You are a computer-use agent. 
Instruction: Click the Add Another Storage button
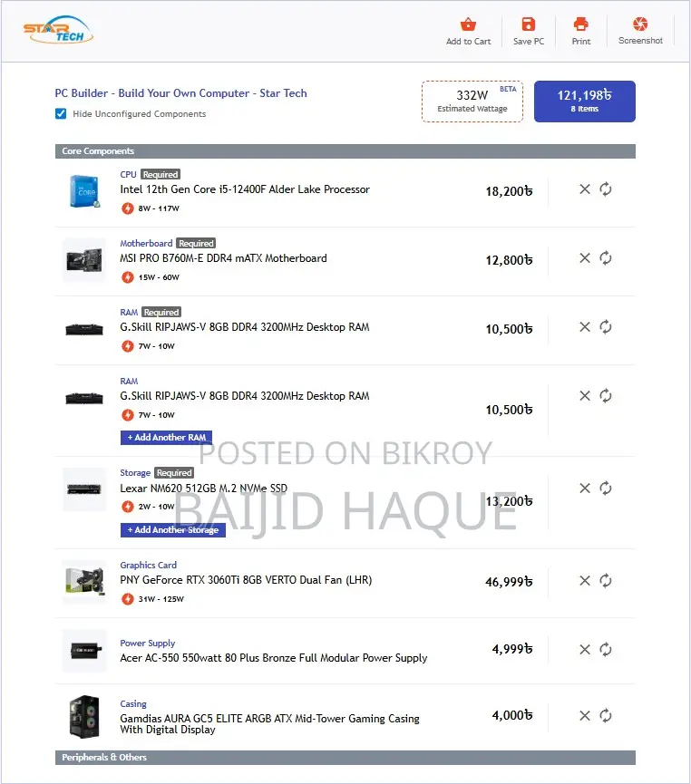click(172, 530)
